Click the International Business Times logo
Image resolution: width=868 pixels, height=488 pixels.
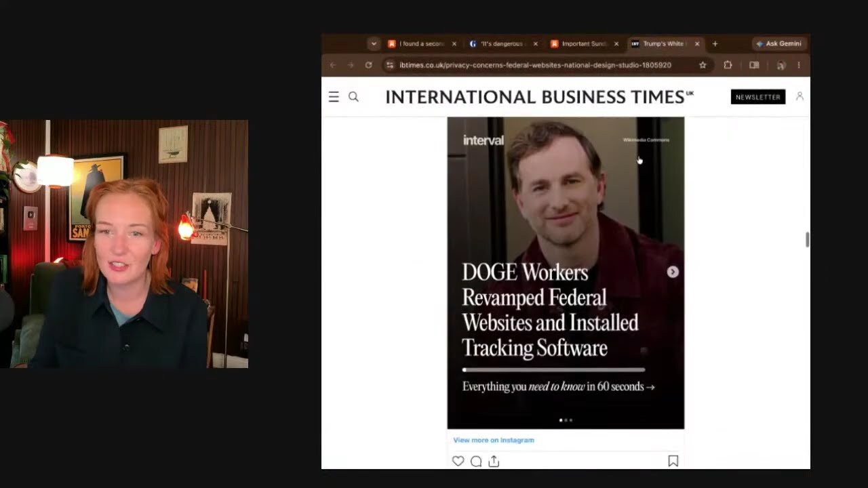(x=539, y=97)
